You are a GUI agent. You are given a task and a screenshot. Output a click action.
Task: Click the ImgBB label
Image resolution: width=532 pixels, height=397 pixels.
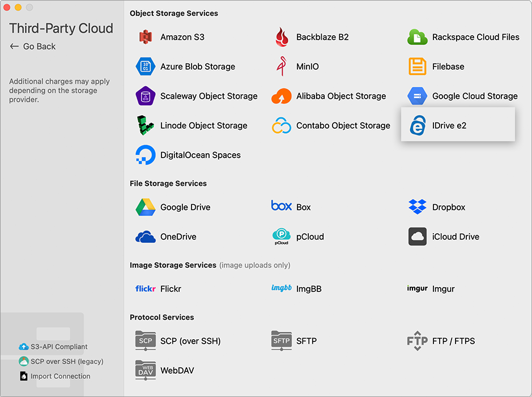[x=309, y=289]
